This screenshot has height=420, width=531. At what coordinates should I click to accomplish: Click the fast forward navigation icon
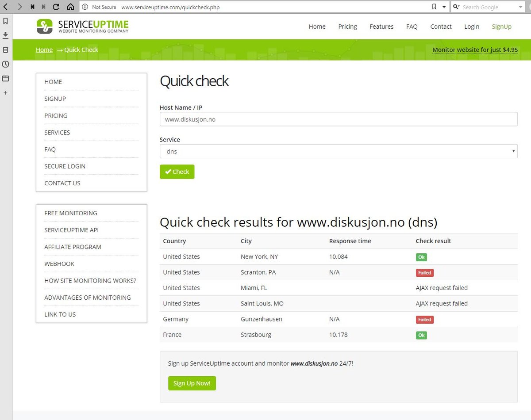pyautogui.click(x=43, y=7)
